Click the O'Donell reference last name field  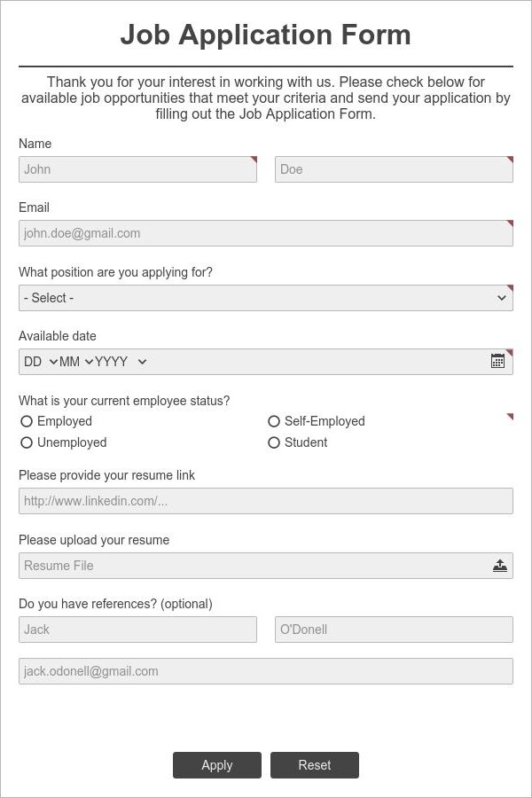[x=394, y=629]
